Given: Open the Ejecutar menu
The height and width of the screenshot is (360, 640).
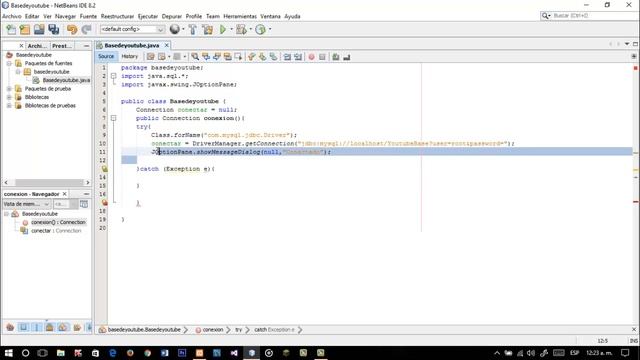Looking at the screenshot, I should click(148, 16).
